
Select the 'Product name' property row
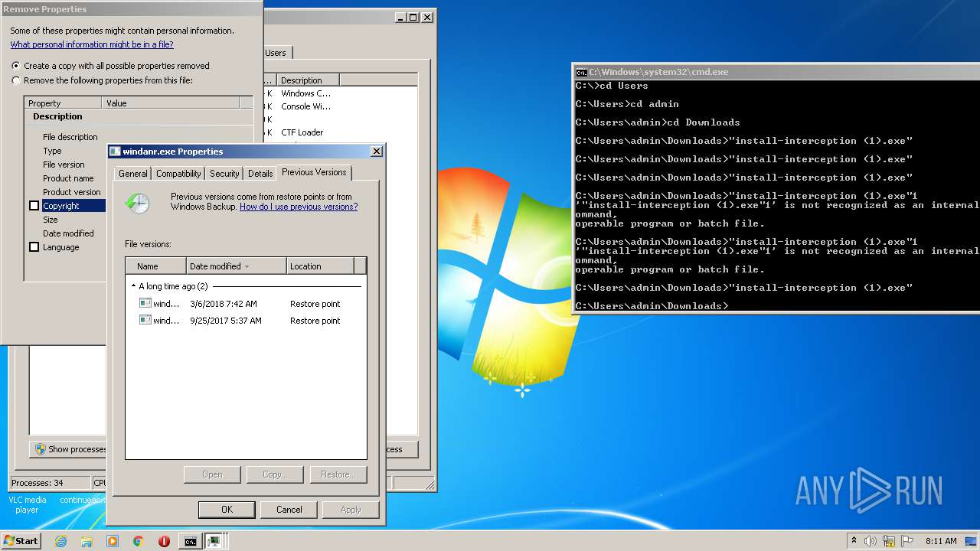point(68,178)
